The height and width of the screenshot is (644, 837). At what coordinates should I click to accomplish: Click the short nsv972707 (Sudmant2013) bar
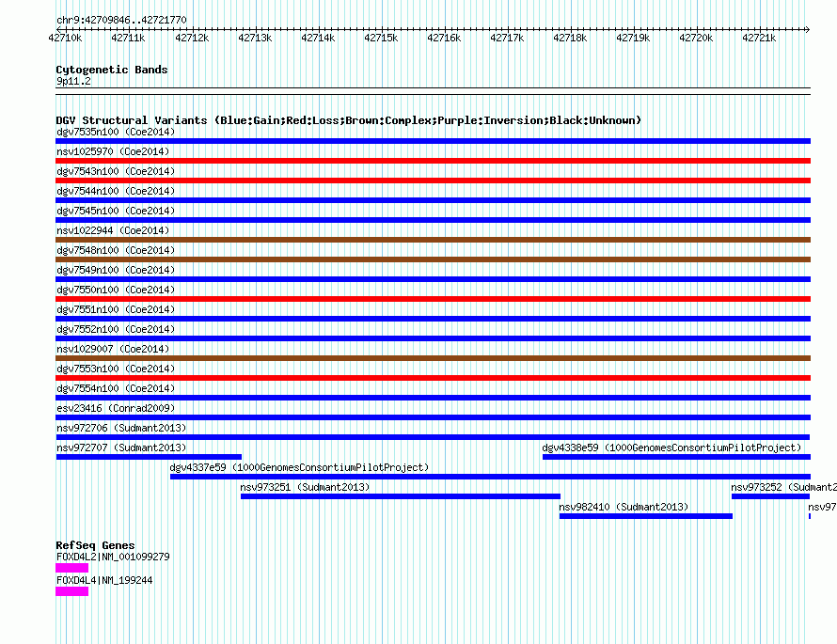point(149,457)
